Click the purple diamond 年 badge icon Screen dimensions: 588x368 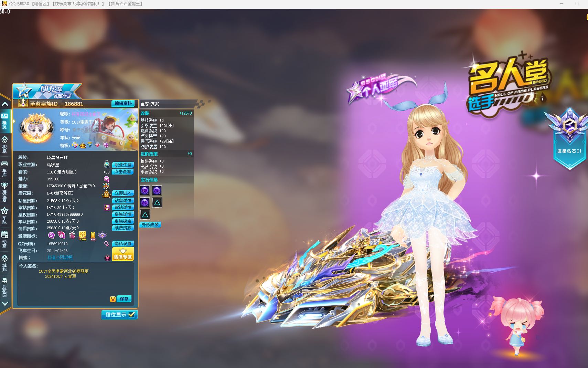(x=107, y=208)
